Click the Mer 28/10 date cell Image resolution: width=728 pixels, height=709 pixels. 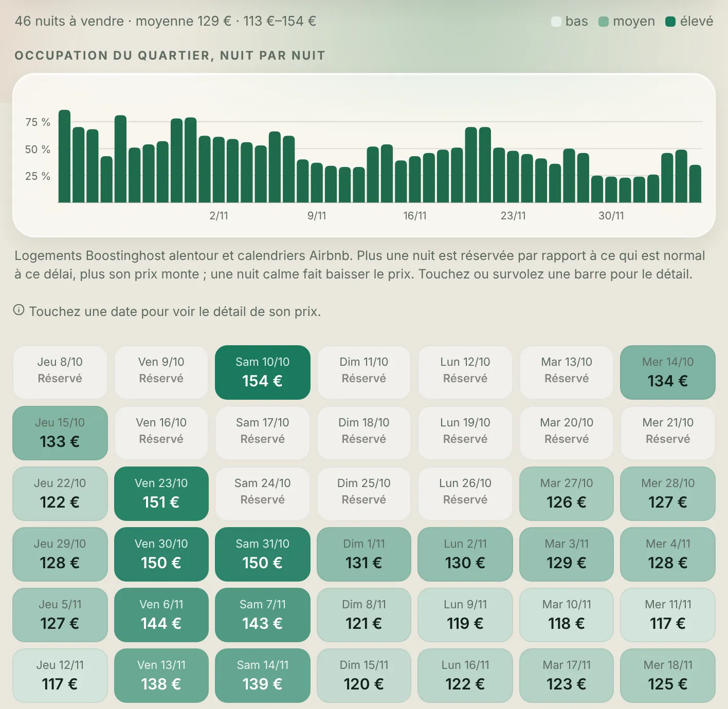click(x=668, y=494)
